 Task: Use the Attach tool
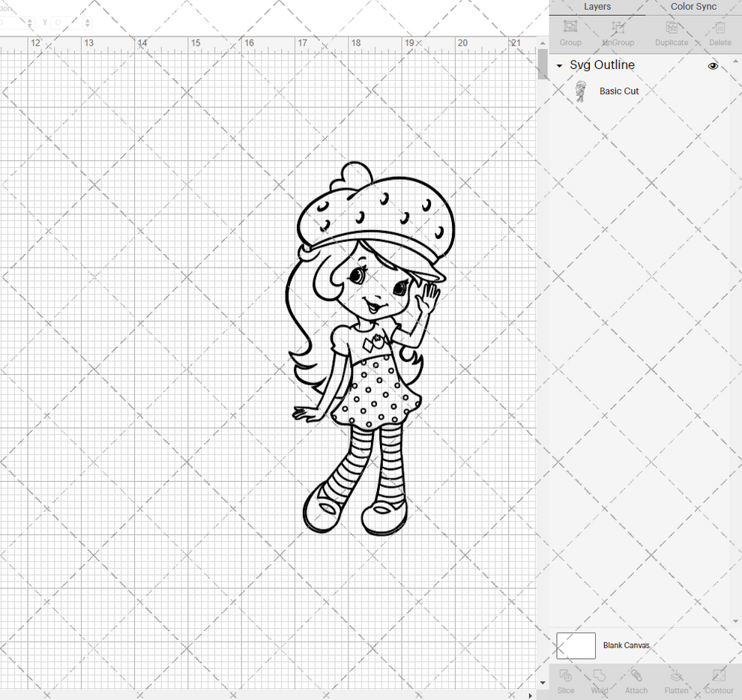[636, 680]
